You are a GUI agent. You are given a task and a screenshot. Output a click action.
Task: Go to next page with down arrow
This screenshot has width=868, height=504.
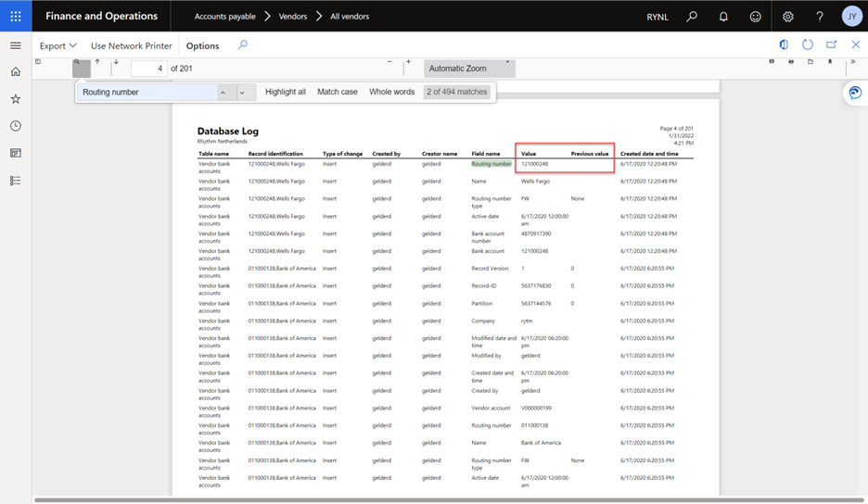tap(116, 62)
